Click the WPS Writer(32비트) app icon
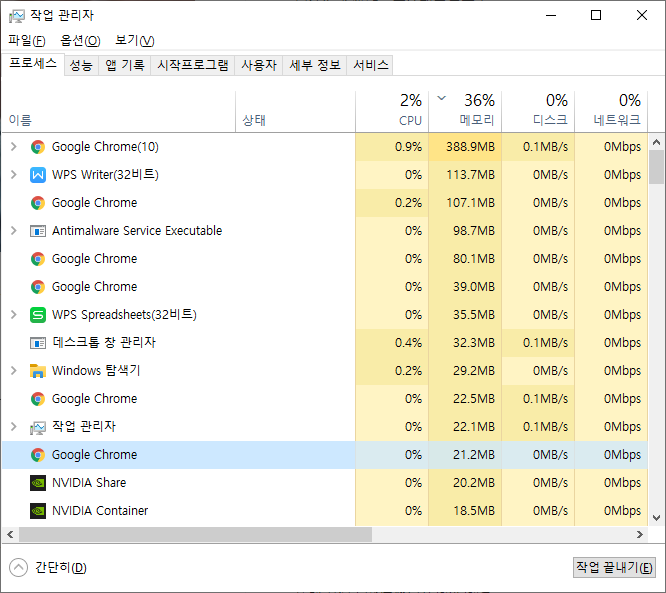666x593 pixels. point(38,175)
